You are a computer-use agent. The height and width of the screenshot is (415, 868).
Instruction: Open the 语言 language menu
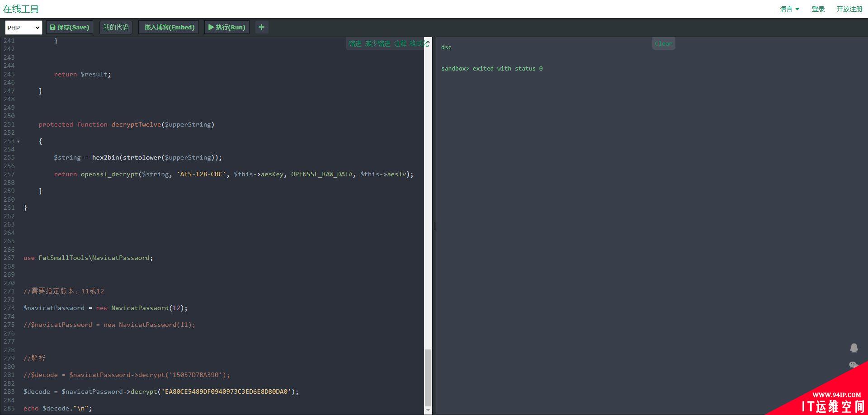coord(789,9)
